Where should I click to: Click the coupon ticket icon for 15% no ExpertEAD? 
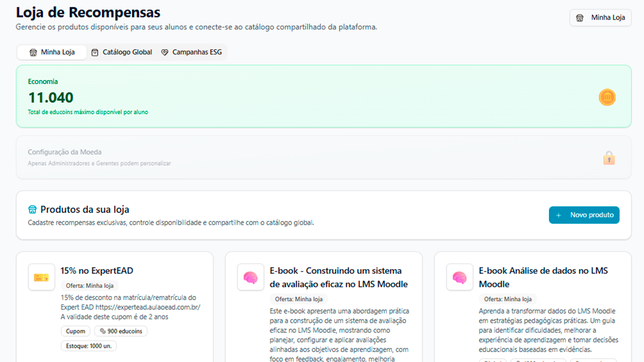pyautogui.click(x=41, y=277)
